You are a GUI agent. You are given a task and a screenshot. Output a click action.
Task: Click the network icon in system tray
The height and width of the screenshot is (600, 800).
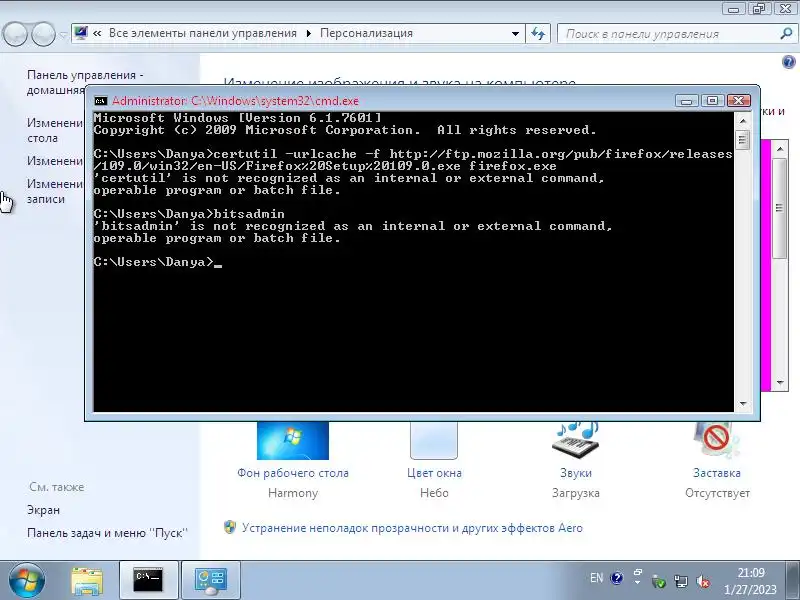(x=681, y=581)
